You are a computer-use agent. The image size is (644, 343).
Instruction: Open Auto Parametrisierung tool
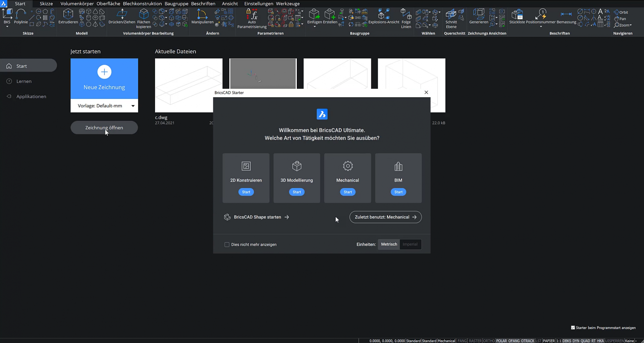[x=252, y=19]
